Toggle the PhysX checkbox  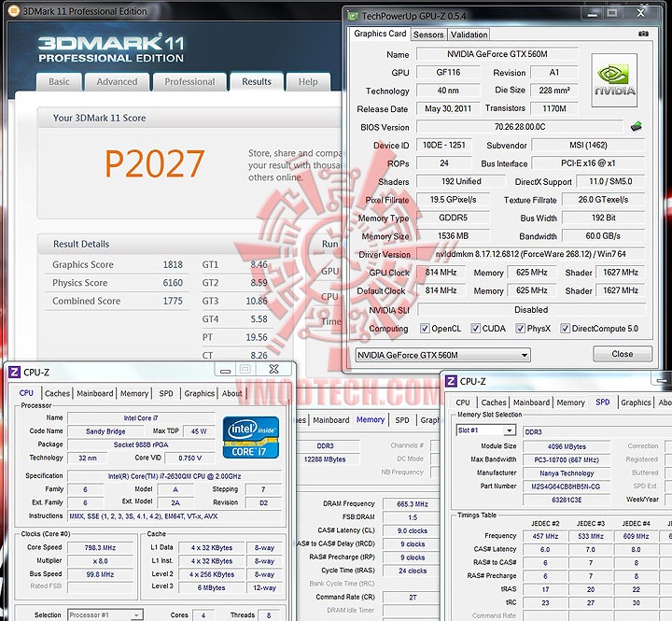click(520, 329)
